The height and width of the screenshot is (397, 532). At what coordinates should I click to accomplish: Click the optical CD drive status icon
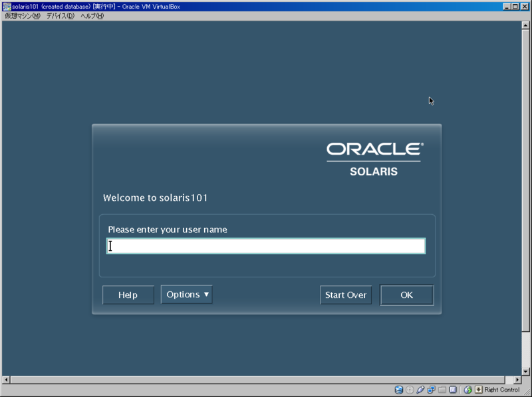[x=410, y=390]
